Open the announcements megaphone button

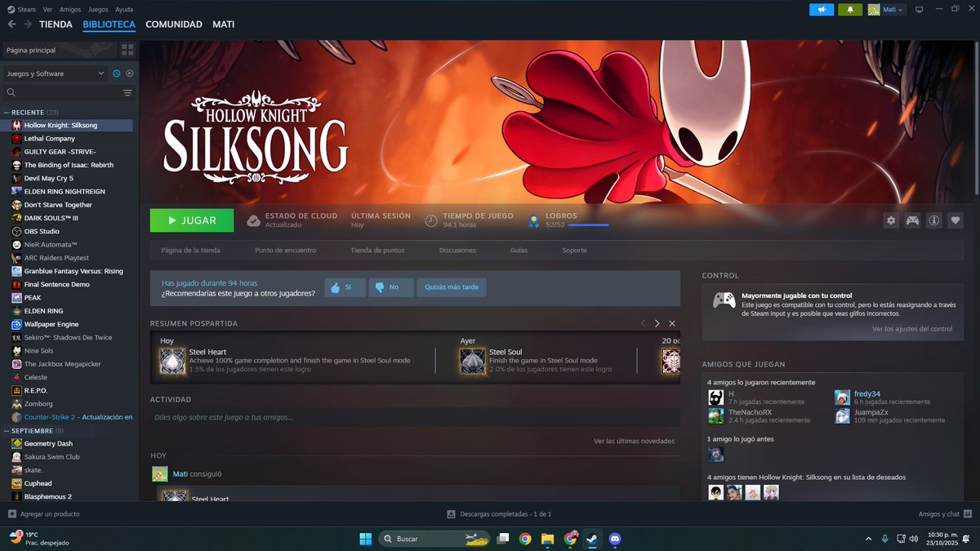pos(821,10)
